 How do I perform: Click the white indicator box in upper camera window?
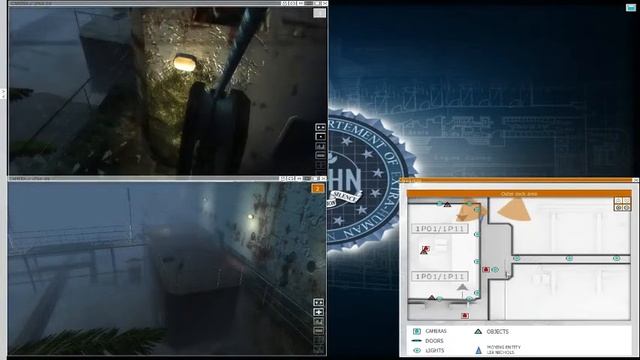pyautogui.click(x=319, y=13)
